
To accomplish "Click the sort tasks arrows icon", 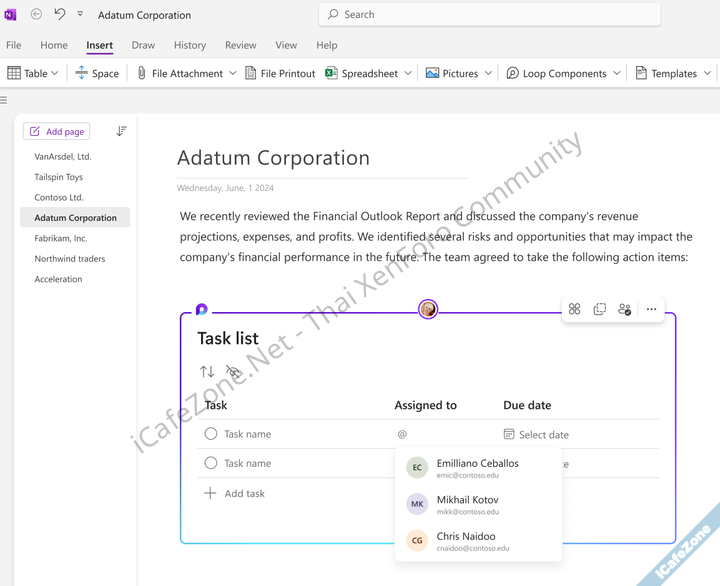I will coord(207,372).
